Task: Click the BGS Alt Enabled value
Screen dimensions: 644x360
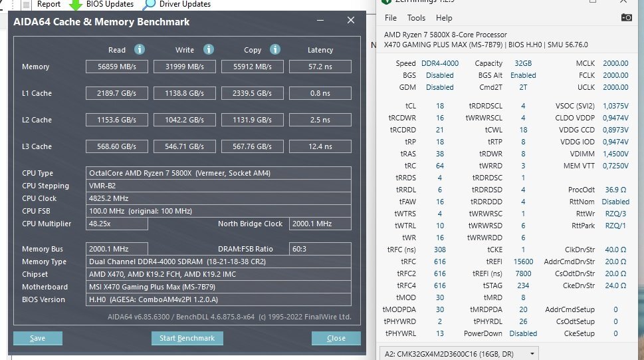Action: (x=523, y=75)
